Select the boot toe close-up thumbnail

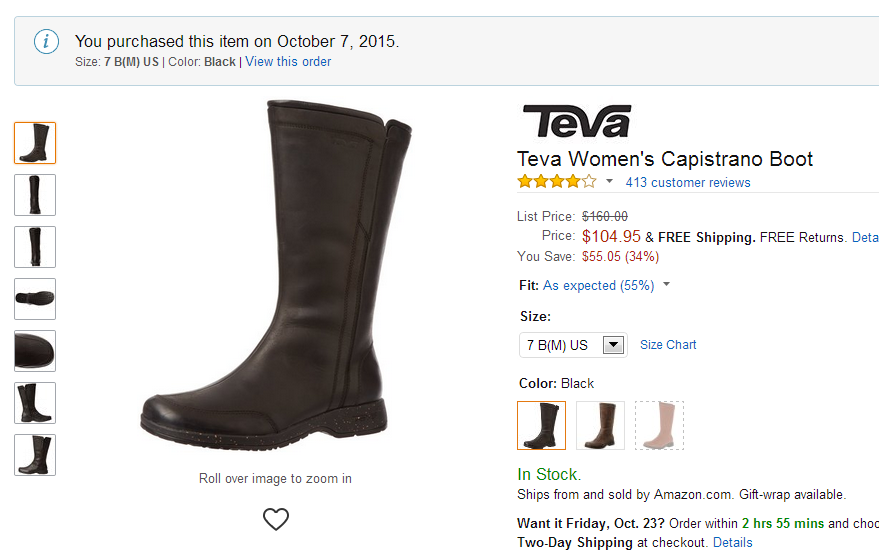click(35, 351)
